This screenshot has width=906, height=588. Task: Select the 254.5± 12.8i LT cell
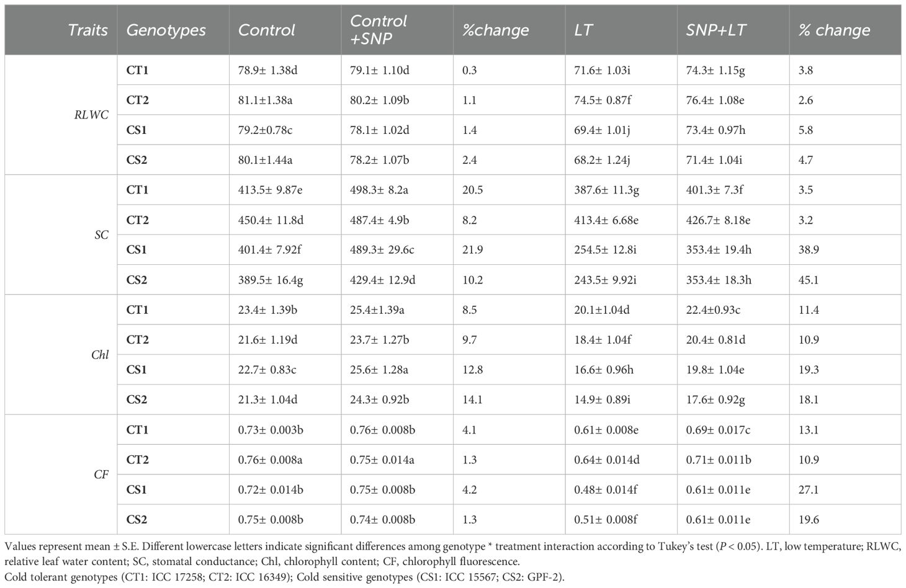point(605,250)
